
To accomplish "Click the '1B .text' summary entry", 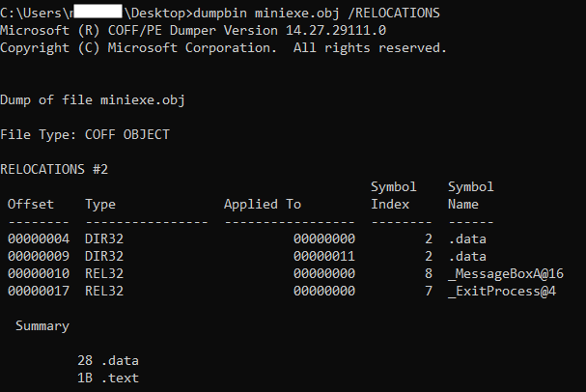I will (x=108, y=378).
